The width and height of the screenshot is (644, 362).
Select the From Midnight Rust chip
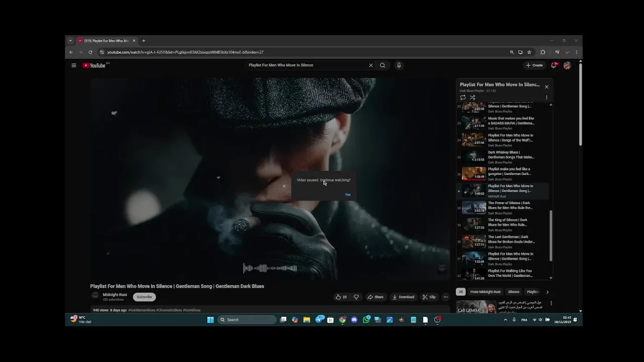(x=486, y=292)
